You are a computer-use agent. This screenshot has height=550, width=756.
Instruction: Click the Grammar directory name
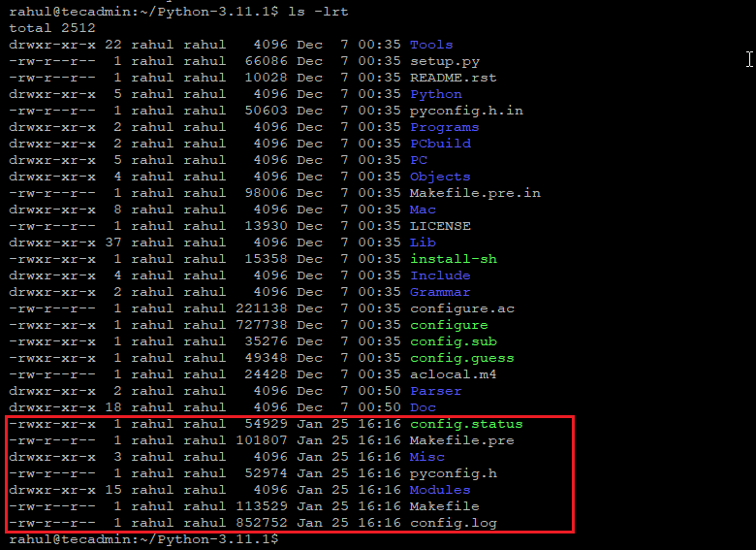(x=440, y=292)
